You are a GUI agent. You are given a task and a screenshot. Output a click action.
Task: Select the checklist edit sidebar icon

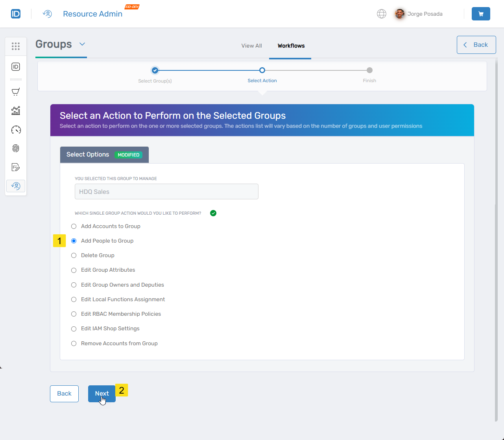pyautogui.click(x=16, y=167)
